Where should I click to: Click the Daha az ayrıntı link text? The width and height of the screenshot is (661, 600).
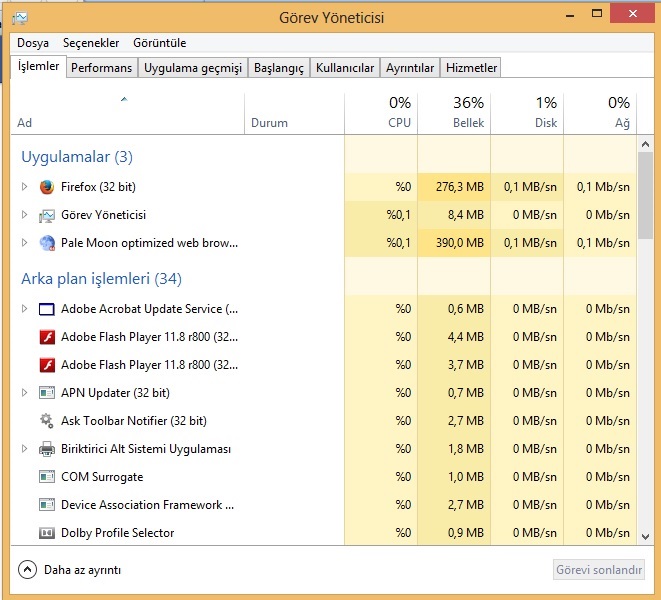pos(83,570)
